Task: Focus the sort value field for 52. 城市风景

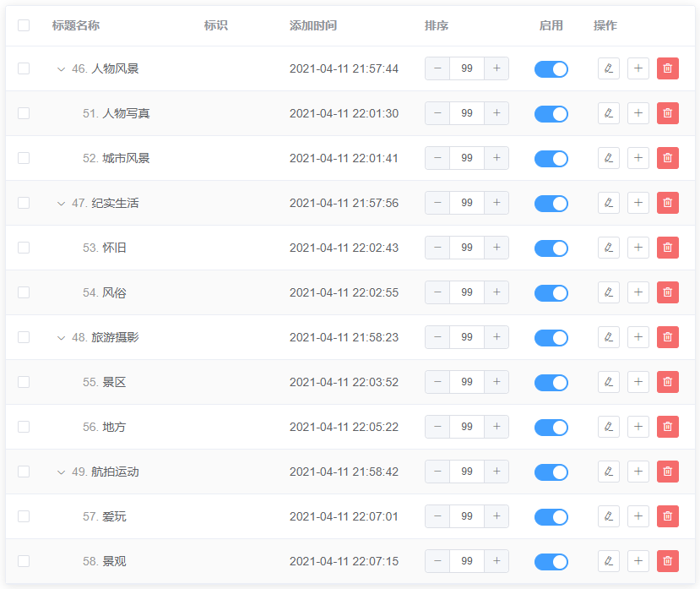Action: (x=467, y=158)
